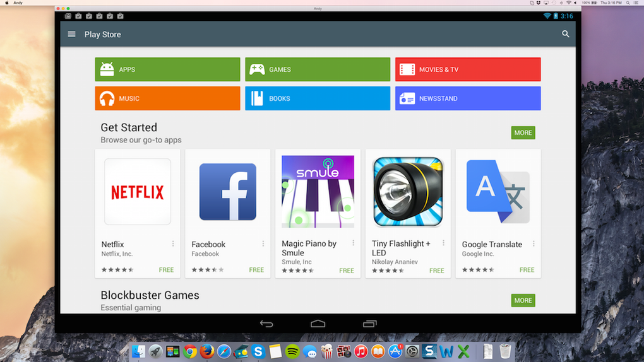Tap the Android home navigation button

(x=318, y=324)
